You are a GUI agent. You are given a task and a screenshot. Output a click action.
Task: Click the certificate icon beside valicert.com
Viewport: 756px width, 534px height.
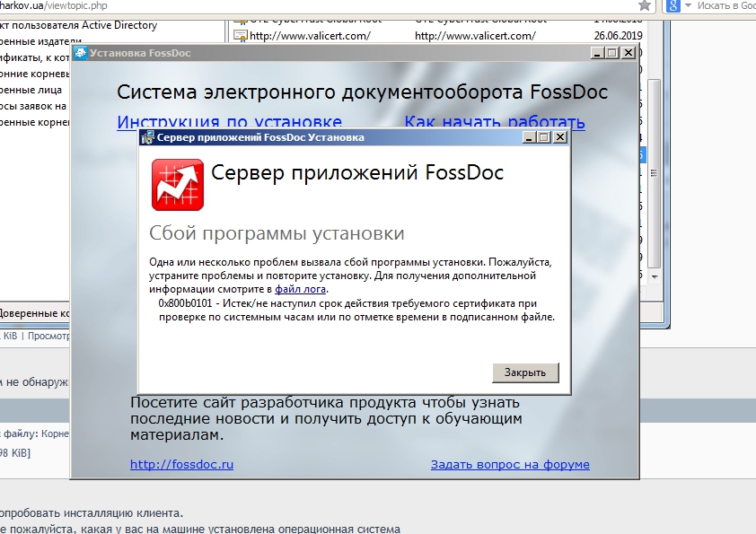[x=240, y=36]
